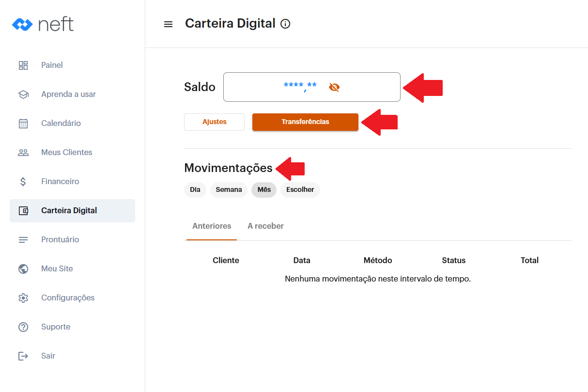The width and height of the screenshot is (588, 392).
Task: Click the orange Transferências button
Action: coord(305,122)
